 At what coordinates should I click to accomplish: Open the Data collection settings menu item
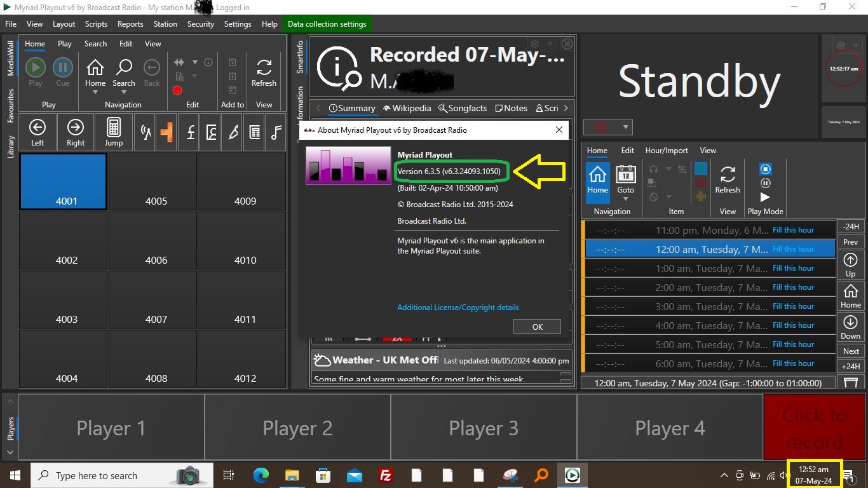(327, 24)
